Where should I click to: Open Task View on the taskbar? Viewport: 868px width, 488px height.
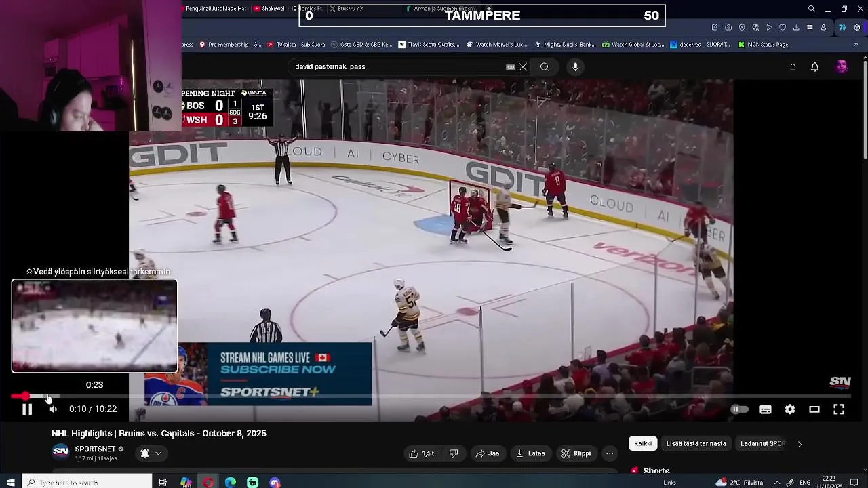(163, 483)
